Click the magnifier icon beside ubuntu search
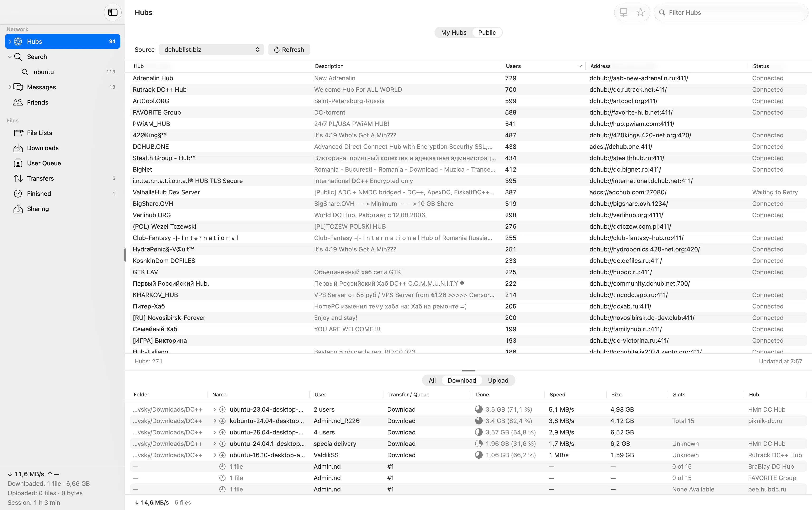Image resolution: width=812 pixels, height=510 pixels. 25,72
